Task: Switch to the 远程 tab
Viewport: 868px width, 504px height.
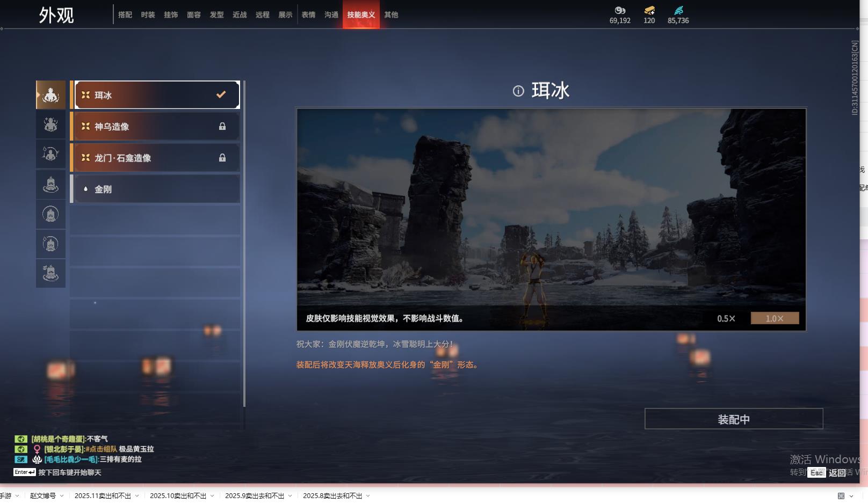Action: pyautogui.click(x=263, y=15)
